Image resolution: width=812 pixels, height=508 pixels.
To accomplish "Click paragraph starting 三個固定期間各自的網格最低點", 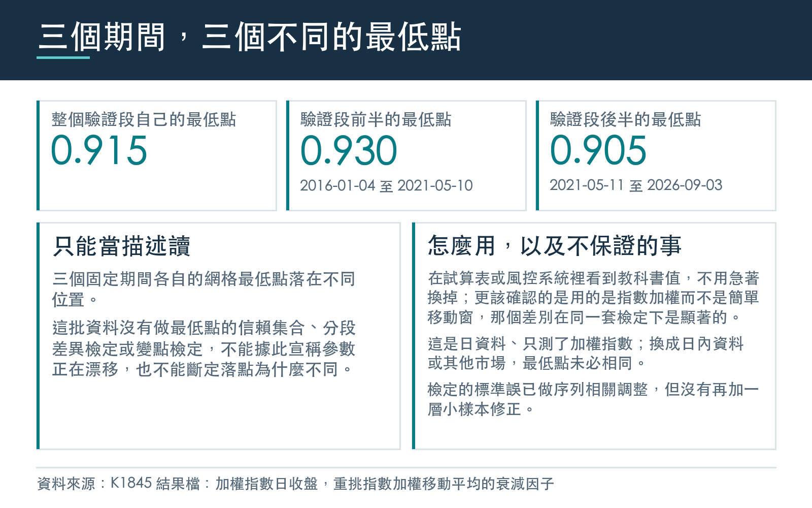I will 204,289.
